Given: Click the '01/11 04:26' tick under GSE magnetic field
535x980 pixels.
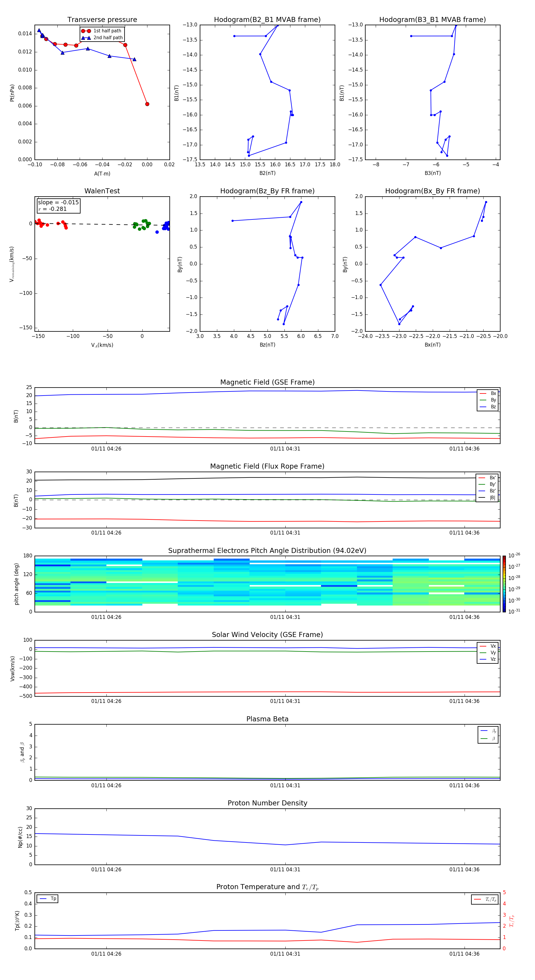Looking at the screenshot, I should click(106, 449).
